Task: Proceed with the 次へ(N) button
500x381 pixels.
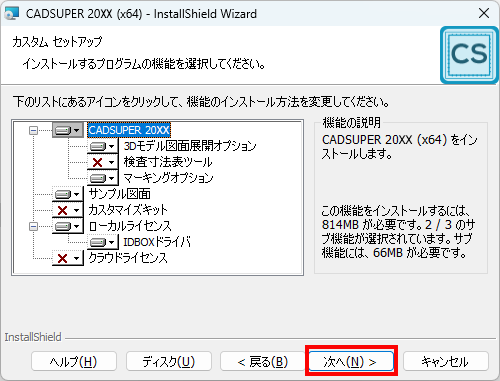Action: click(x=351, y=361)
